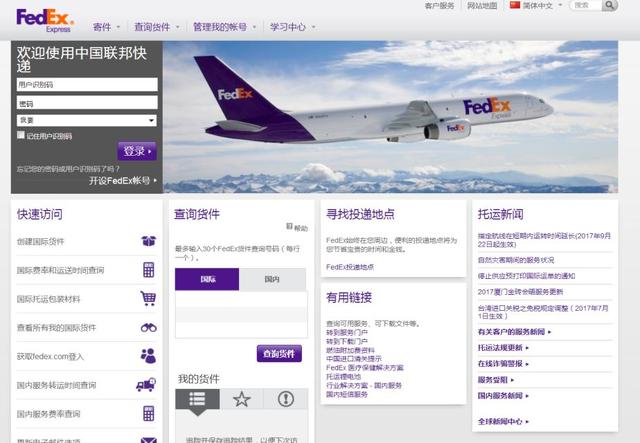
Task: Open the 转到服务门户 link
Action: pos(347,332)
